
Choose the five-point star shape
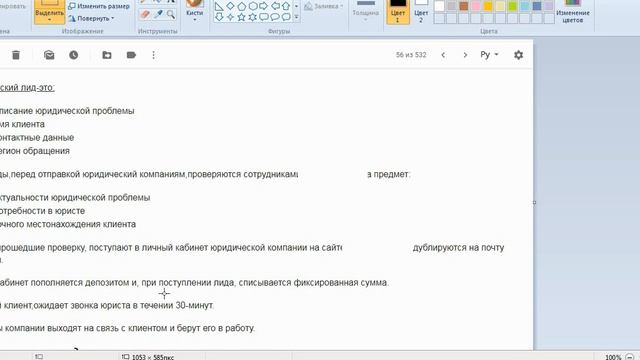pos(242,17)
